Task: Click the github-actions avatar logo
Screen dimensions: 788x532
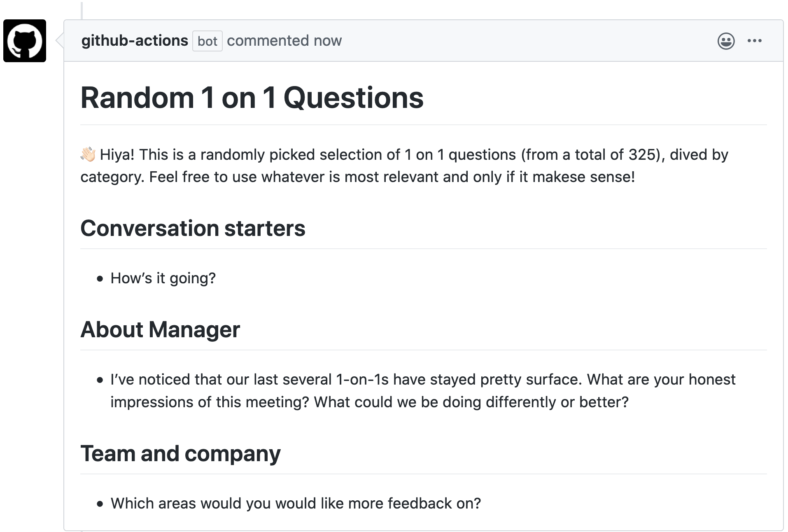Action: (x=25, y=41)
